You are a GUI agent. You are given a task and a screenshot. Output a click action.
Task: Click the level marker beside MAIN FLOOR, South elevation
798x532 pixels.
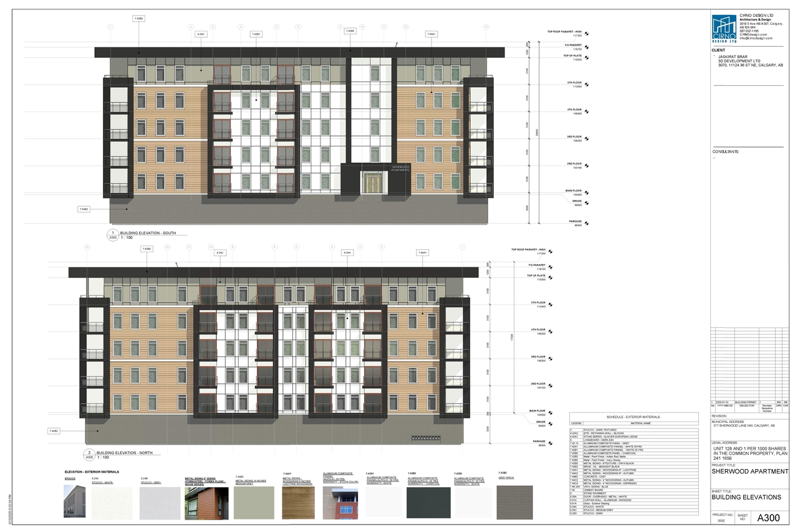586,192
